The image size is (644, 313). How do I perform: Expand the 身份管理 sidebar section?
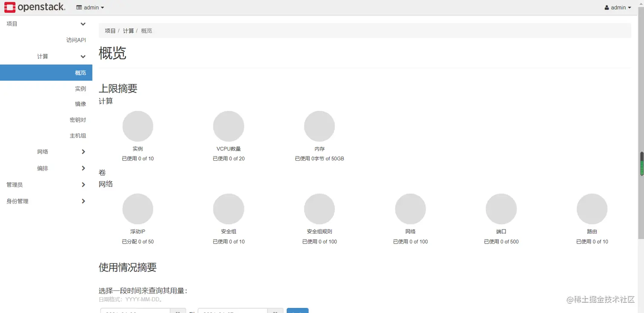click(x=46, y=201)
